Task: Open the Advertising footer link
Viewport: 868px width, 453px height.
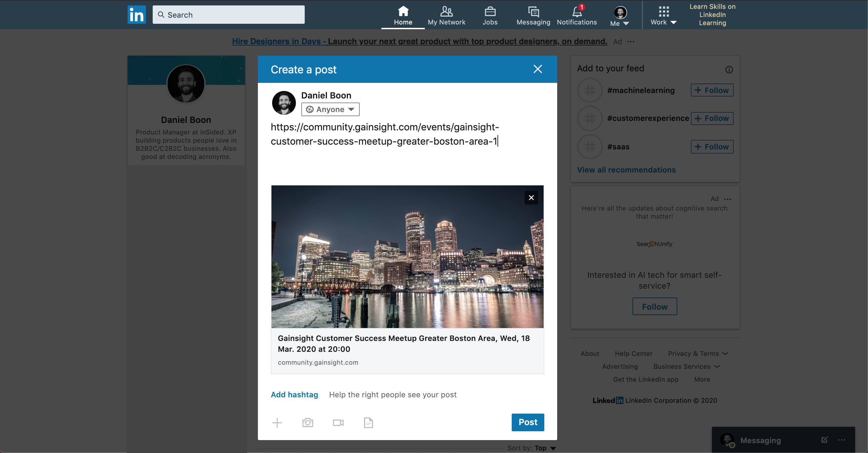Action: pos(620,366)
